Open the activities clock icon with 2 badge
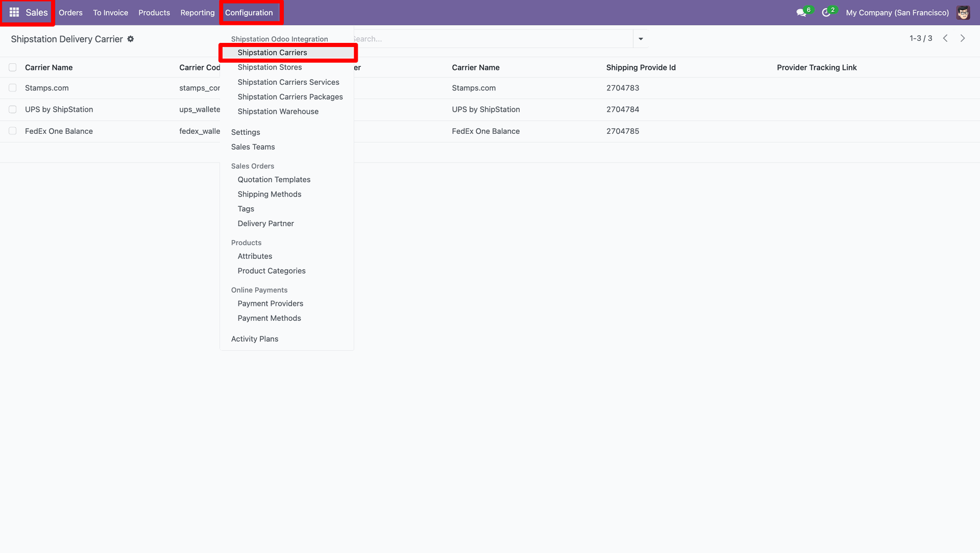 (x=826, y=12)
